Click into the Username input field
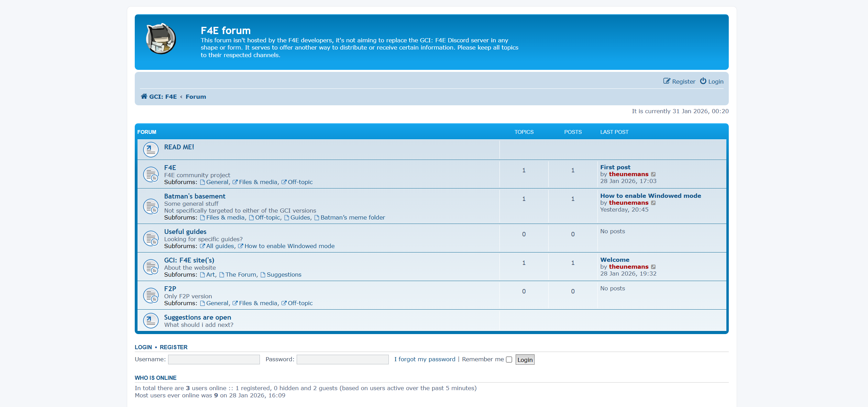 pyautogui.click(x=214, y=360)
